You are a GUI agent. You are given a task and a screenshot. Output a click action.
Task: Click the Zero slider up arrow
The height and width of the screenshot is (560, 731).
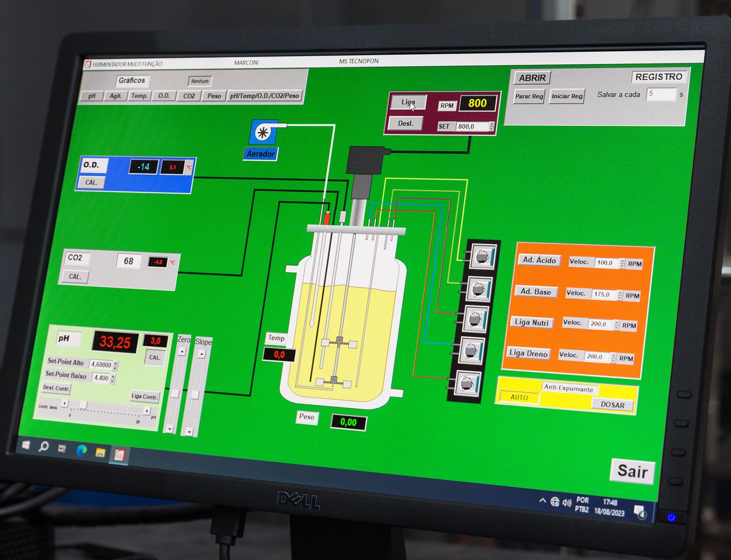pos(182,352)
